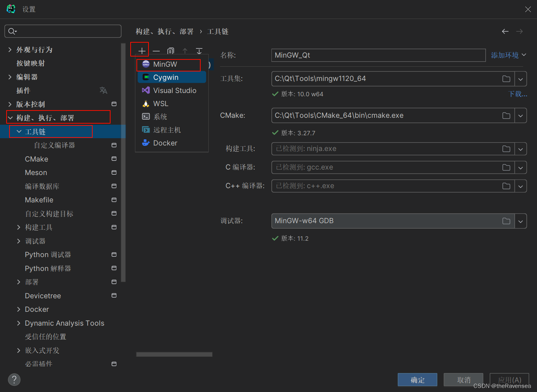Open the C 编译器 dropdown
Screen dimensions: 537x392
(x=521, y=167)
